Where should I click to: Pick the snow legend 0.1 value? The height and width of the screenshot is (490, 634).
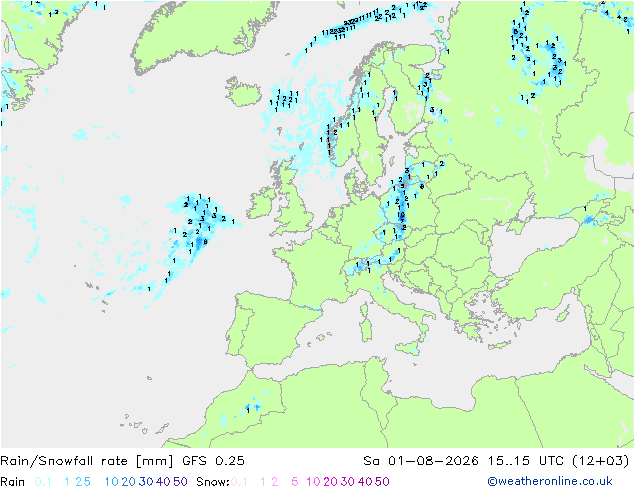[239, 482]
